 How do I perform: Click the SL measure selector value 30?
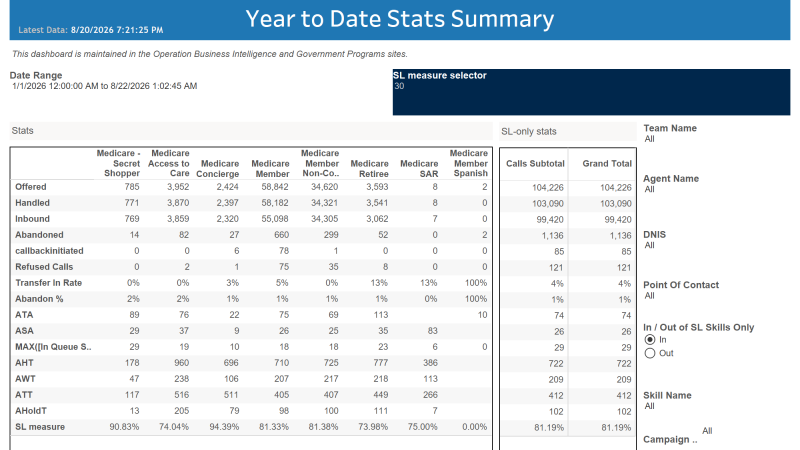click(x=399, y=86)
